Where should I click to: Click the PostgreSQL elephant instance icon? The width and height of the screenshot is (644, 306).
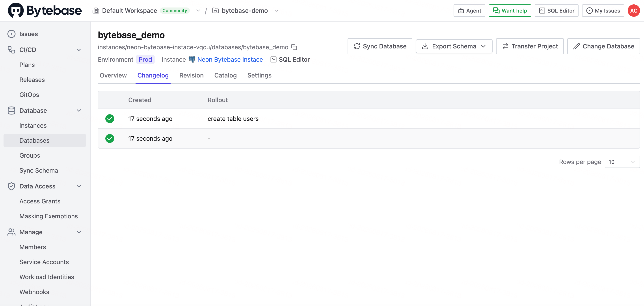pos(192,59)
